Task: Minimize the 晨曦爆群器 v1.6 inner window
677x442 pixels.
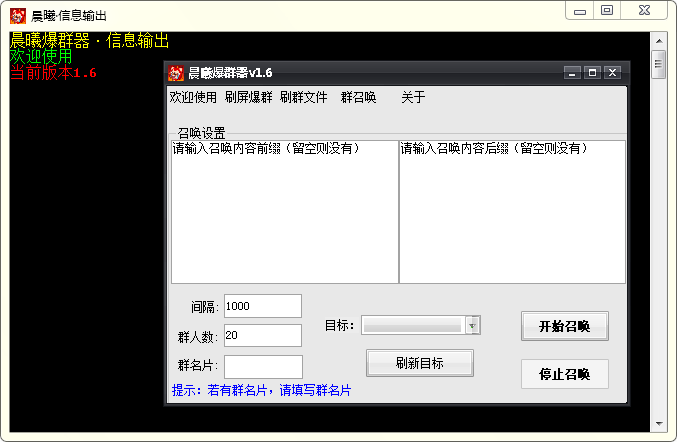Action: (572, 72)
